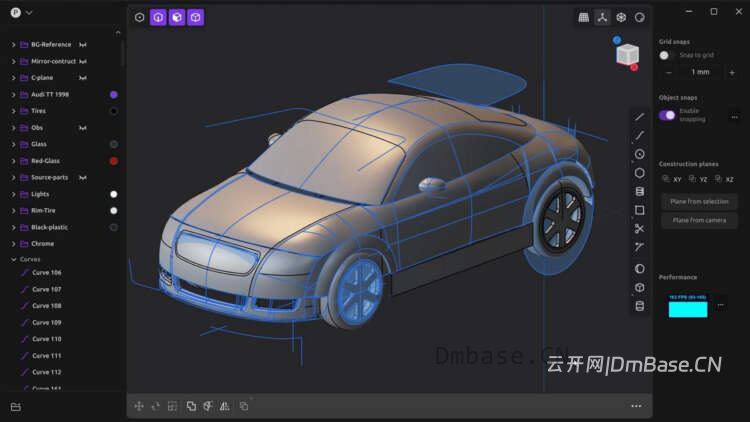Activate the Rotate tool in bottom toolbar

(155, 406)
